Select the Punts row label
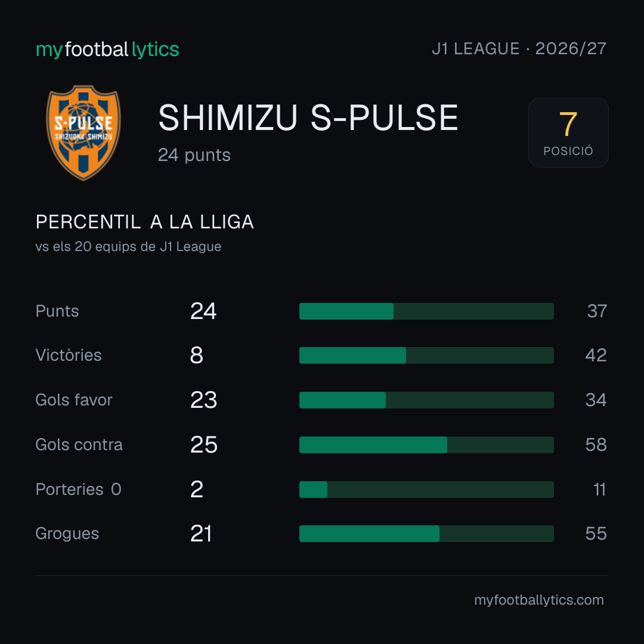The width and height of the screenshot is (644, 644). (x=57, y=311)
